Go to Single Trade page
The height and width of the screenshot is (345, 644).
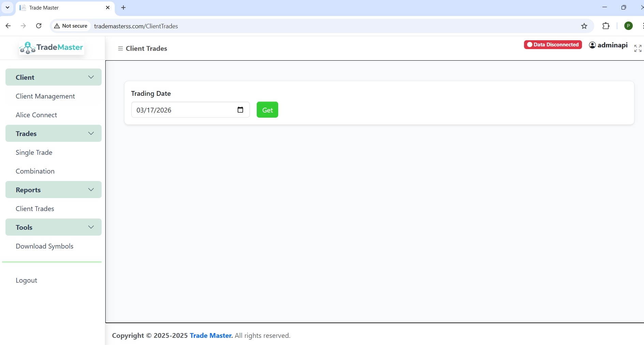click(34, 152)
